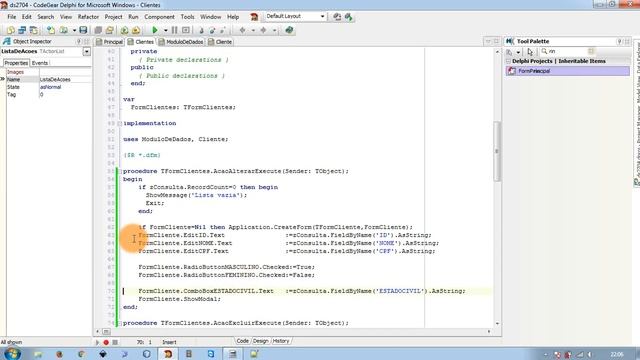The height and width of the screenshot is (360, 640).
Task: Switch to the History view tab
Action: (x=281, y=341)
